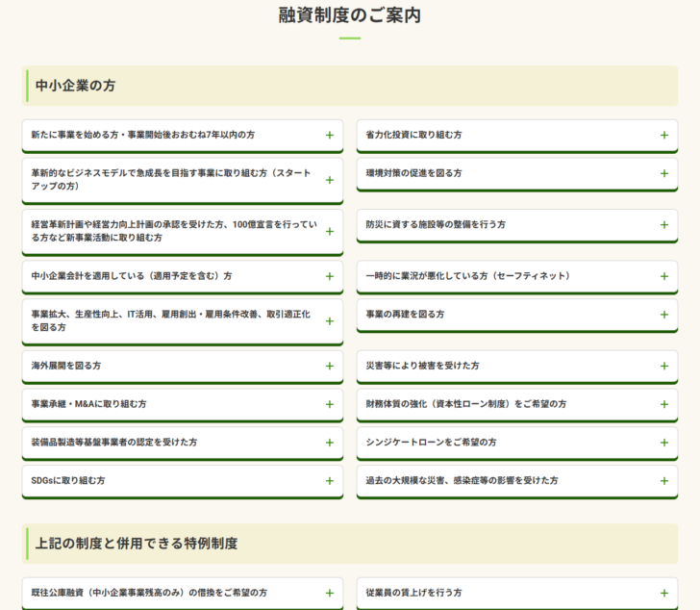Expand 新たに事業を始める方 accordion row
Viewport: 700px width, 610px height.
183,136
